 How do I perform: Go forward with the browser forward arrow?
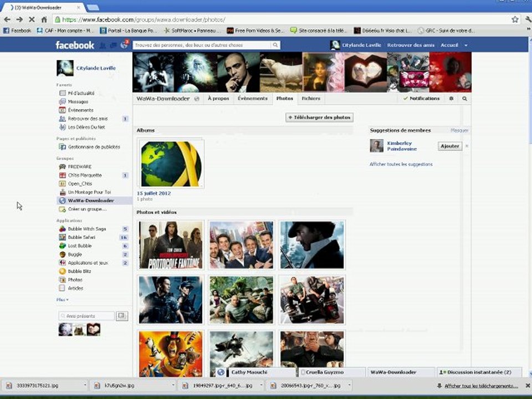point(20,20)
